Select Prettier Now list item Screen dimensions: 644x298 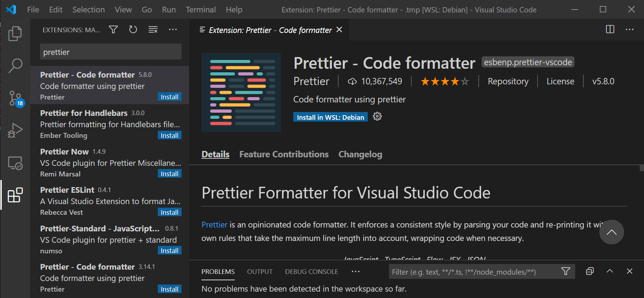click(110, 162)
